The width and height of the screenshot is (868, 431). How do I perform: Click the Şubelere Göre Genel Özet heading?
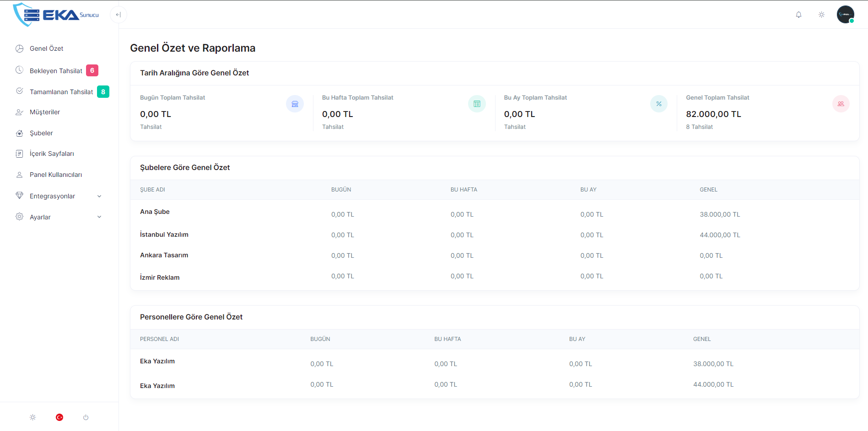coord(185,168)
